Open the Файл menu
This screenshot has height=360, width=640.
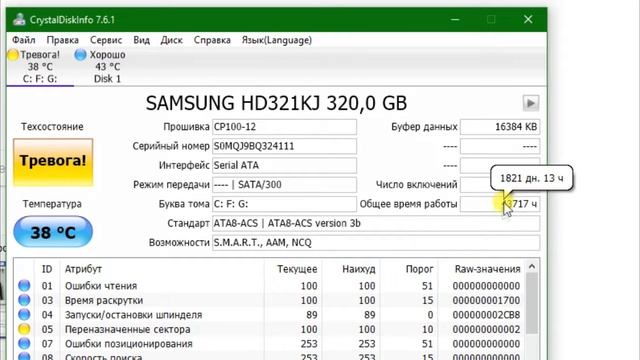(24, 40)
